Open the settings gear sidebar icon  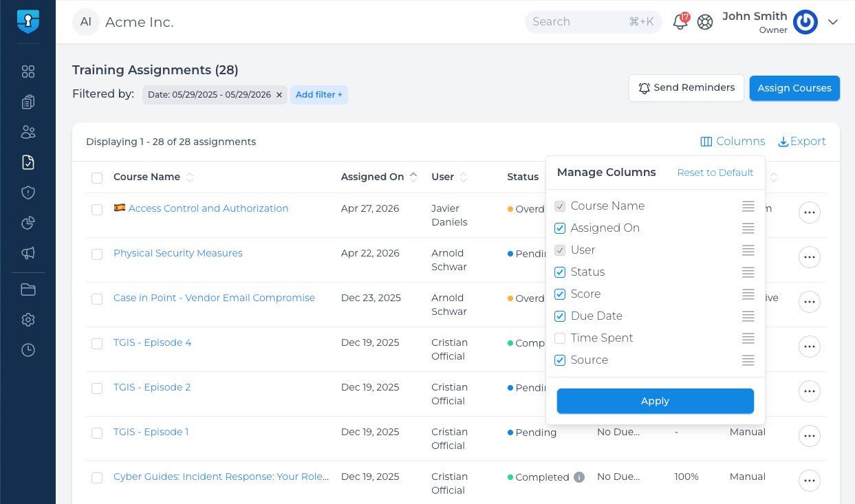pos(28,320)
